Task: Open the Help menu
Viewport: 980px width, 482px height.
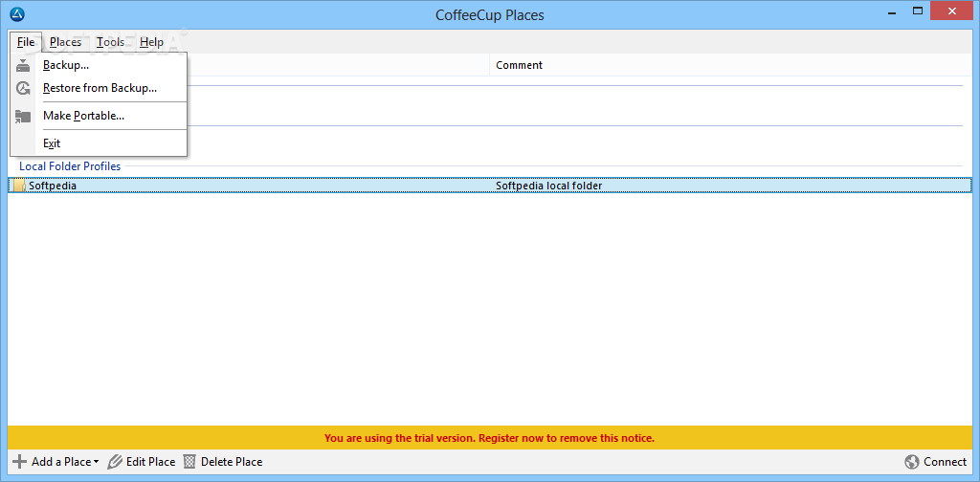Action: [x=151, y=42]
